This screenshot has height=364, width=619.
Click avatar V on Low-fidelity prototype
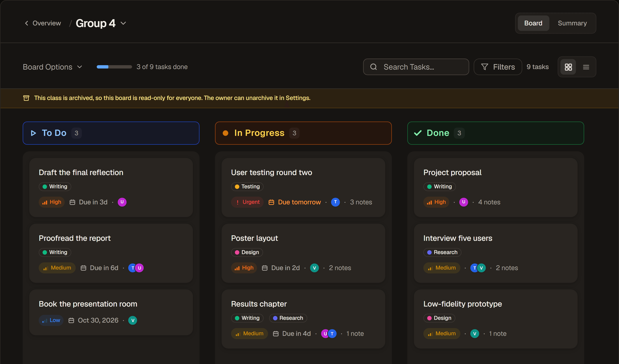(x=475, y=334)
